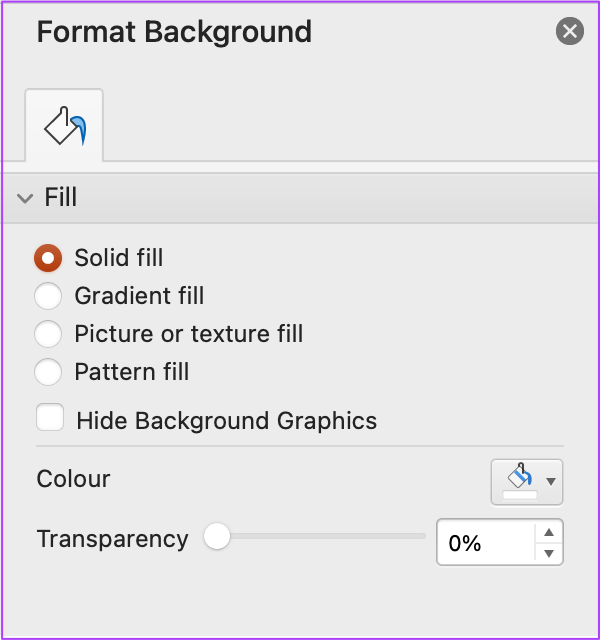Open the Colour dropdown arrow
This screenshot has width=600, height=640.
coord(551,482)
